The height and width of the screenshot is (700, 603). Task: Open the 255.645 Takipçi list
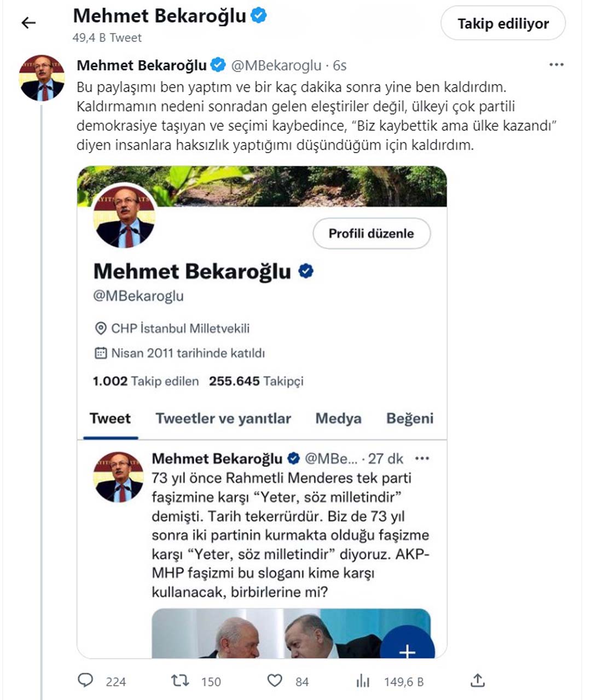(x=257, y=381)
